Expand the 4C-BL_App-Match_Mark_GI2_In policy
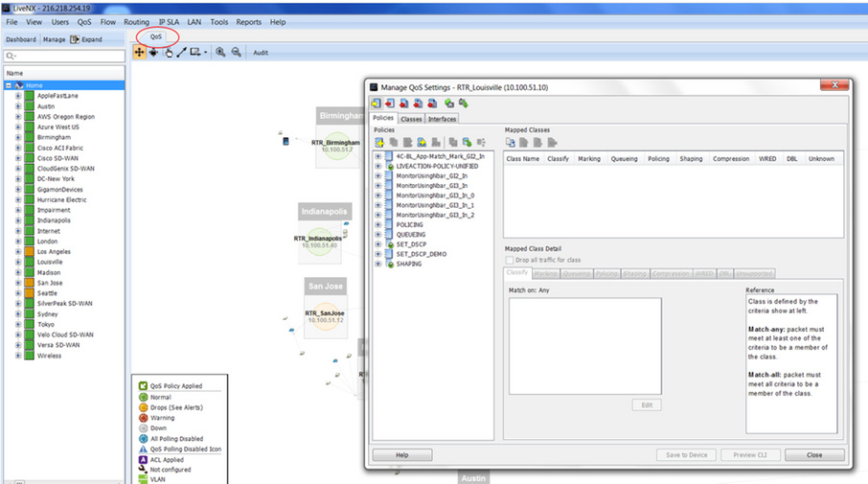Viewport: 868px width, 484px height. pyautogui.click(x=378, y=156)
